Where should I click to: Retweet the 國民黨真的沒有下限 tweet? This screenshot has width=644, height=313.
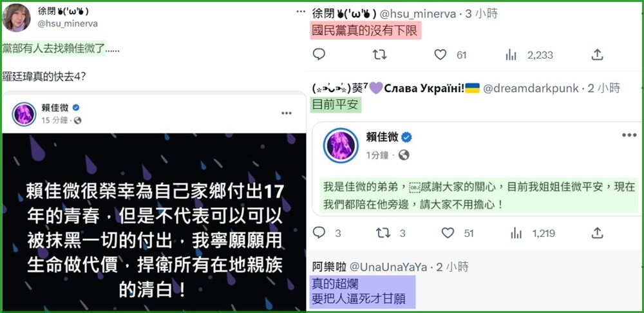(379, 55)
